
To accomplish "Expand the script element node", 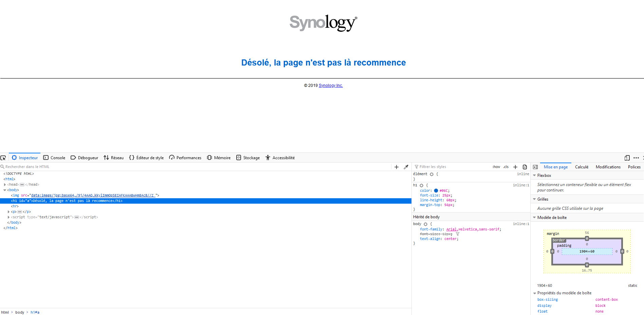I will point(8,217).
